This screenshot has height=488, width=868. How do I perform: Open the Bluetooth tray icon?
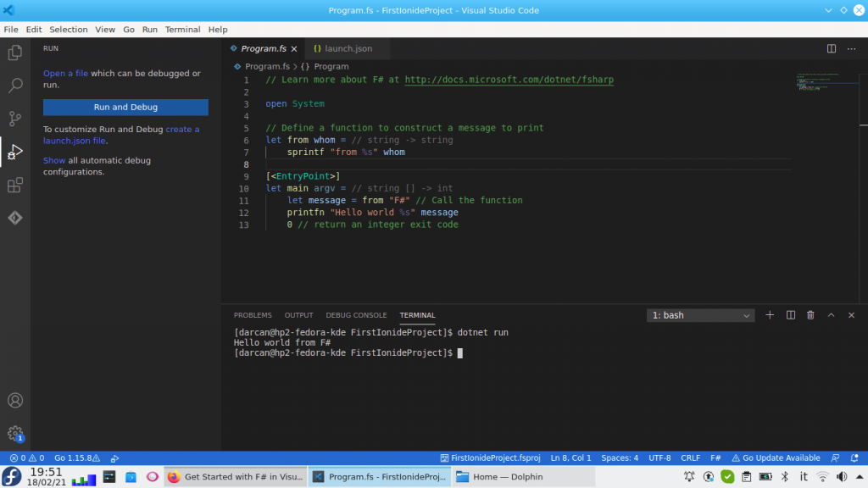[785, 477]
